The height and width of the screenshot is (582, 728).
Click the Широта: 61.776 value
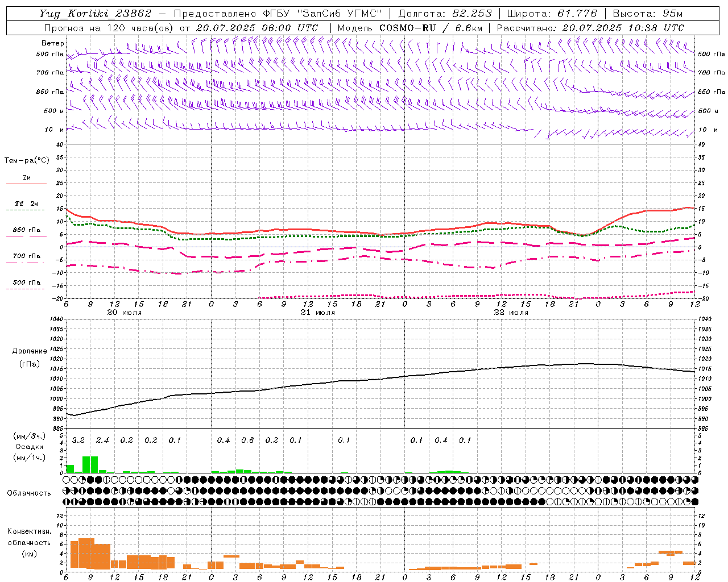point(552,14)
